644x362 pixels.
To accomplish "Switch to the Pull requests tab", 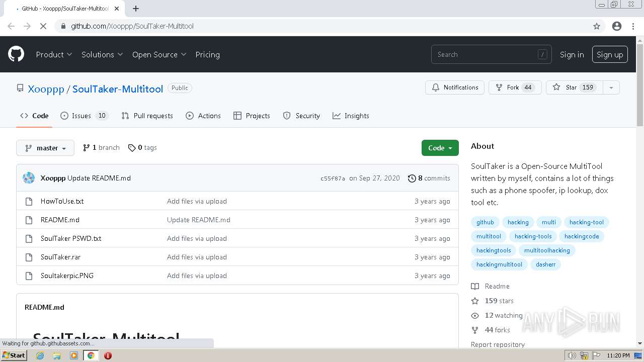I will click(147, 116).
